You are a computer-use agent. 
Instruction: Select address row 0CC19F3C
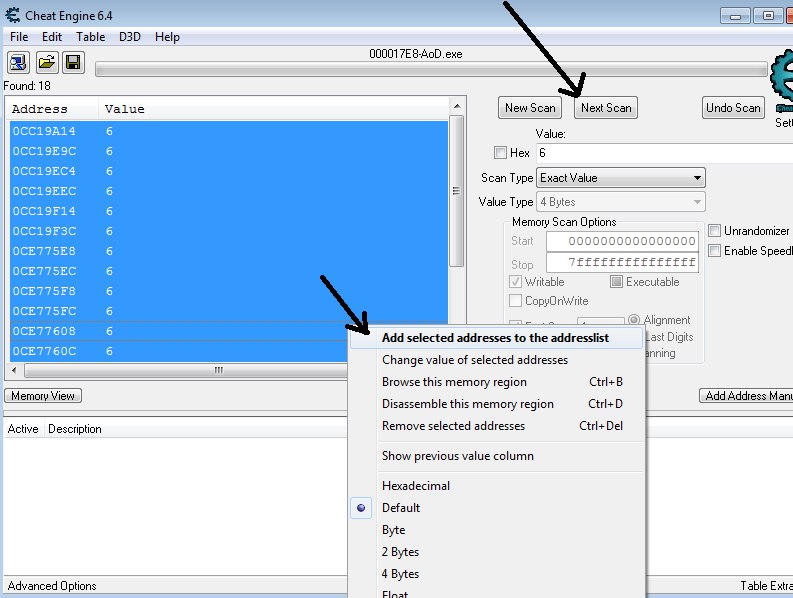point(229,231)
